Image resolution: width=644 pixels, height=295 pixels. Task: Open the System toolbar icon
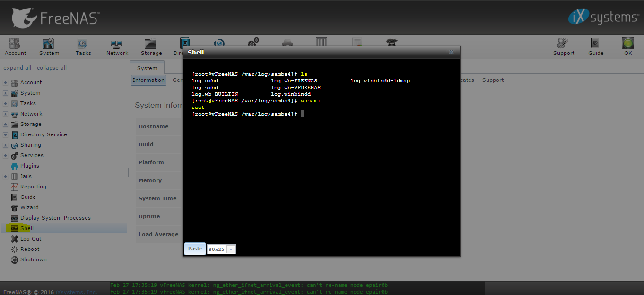pyautogui.click(x=49, y=46)
